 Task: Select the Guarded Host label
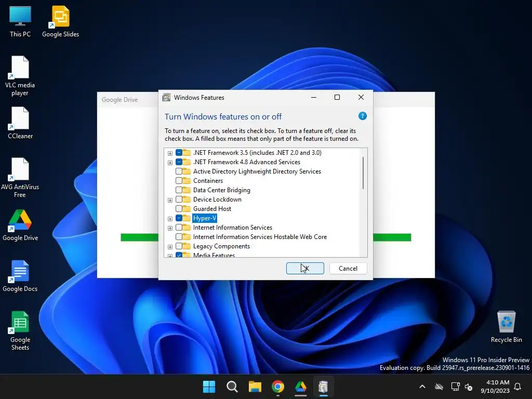212,209
